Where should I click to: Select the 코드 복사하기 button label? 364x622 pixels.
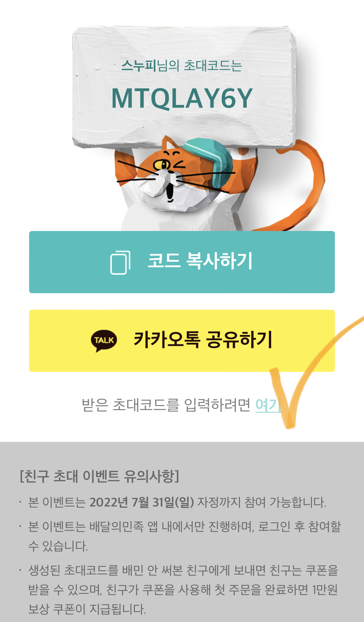[200, 261]
